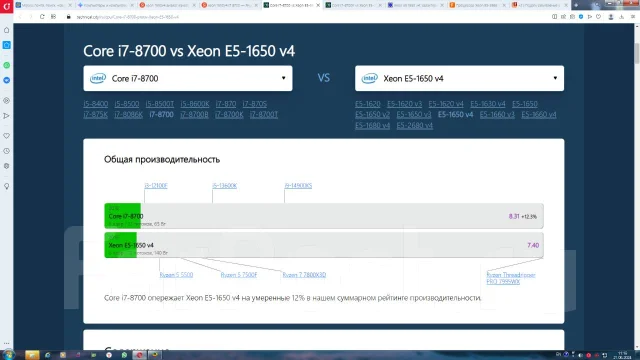Screen dimensions: 640x360
Task: Switch to the last browser tab
Action: pyautogui.click(x=540, y=5)
